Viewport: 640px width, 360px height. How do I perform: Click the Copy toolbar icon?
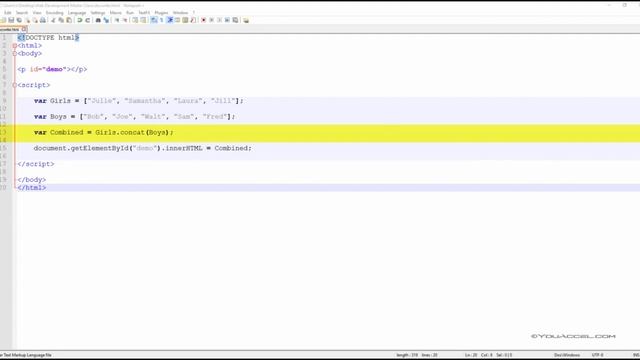click(x=61, y=20)
